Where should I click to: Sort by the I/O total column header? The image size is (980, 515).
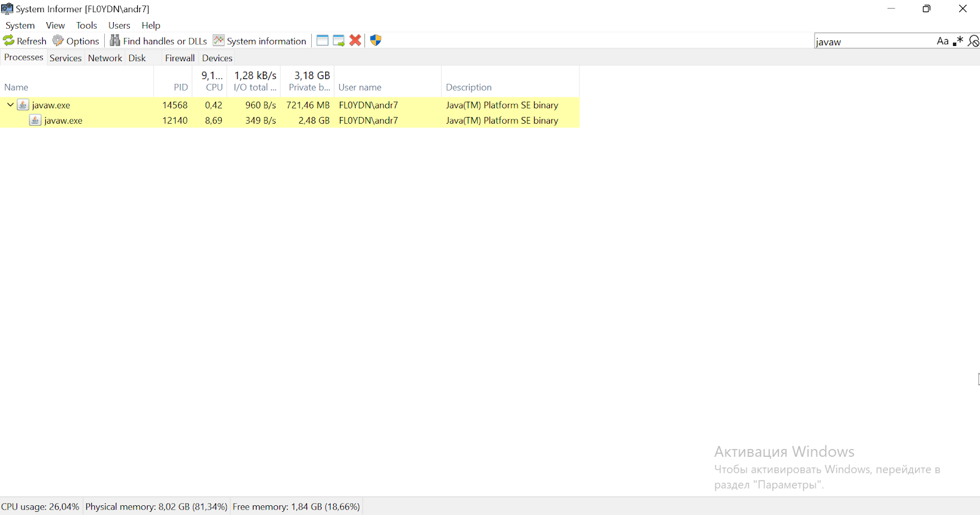[x=254, y=81]
